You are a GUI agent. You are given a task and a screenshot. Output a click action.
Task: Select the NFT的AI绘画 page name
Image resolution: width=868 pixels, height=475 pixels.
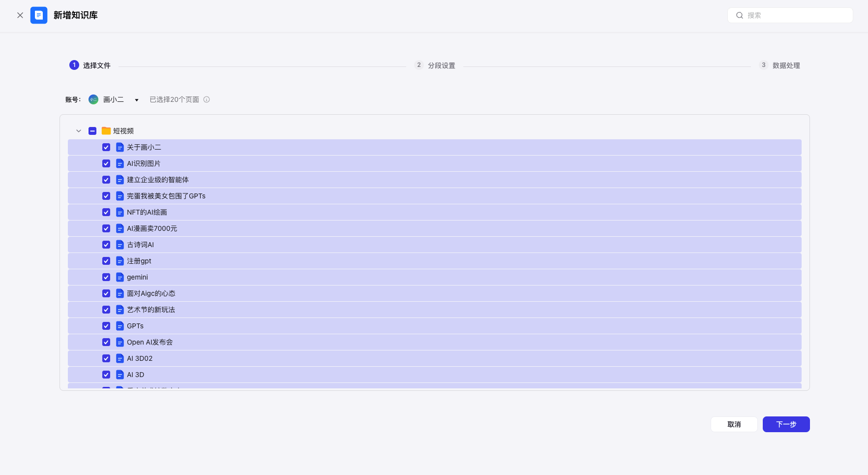[147, 212]
